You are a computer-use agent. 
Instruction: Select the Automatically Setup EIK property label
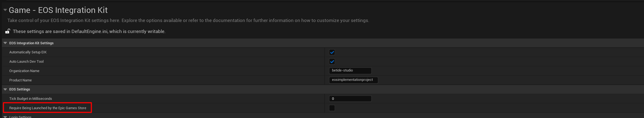click(28, 52)
